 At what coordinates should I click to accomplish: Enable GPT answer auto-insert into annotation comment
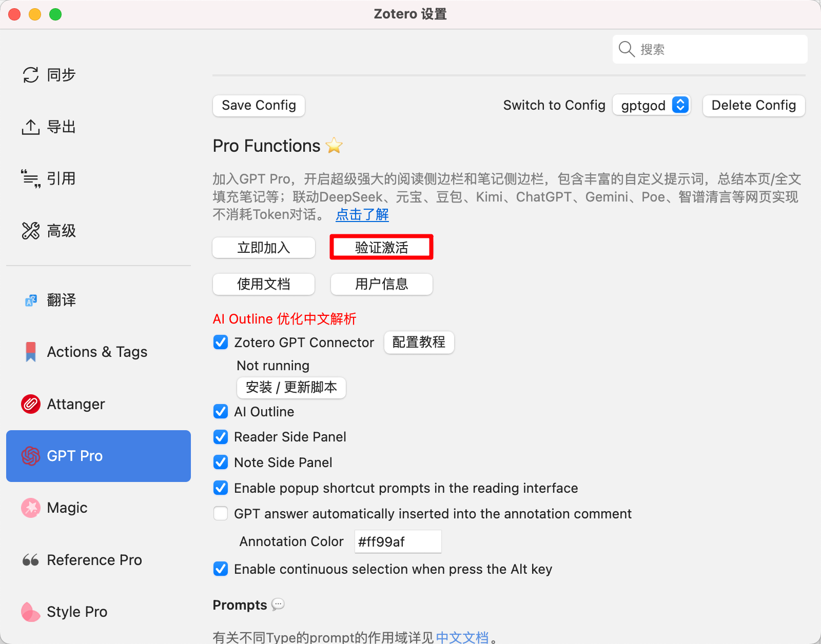[221, 513]
